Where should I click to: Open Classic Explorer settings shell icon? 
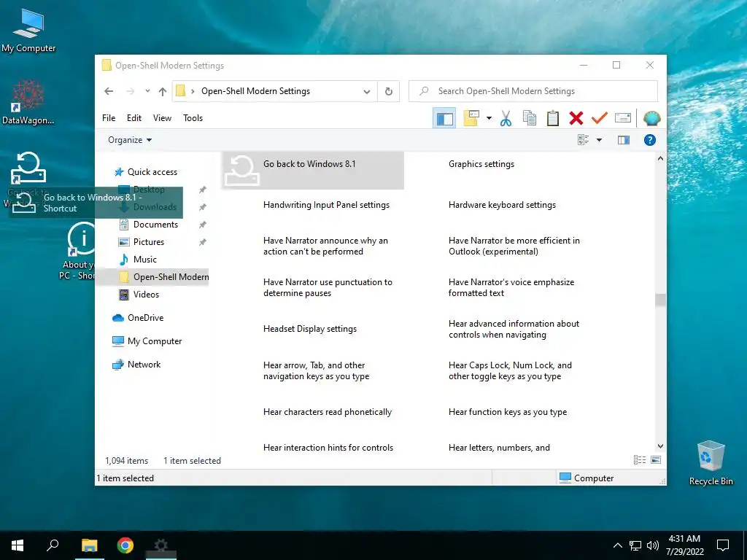pyautogui.click(x=651, y=118)
